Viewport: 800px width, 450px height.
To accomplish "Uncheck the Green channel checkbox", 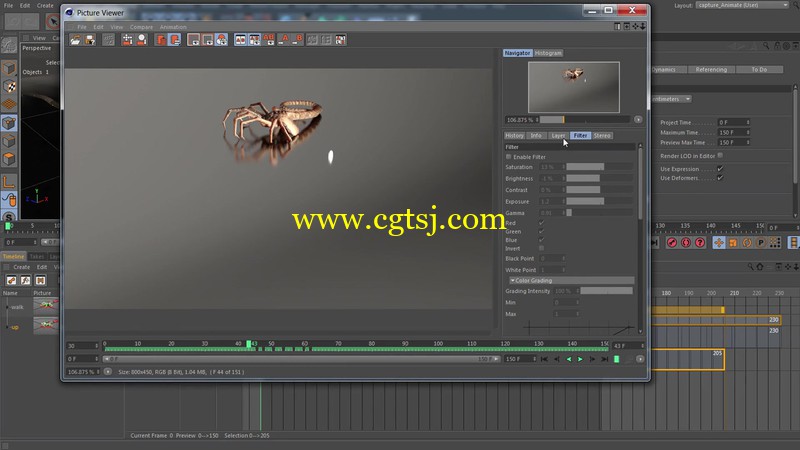I will [541, 232].
